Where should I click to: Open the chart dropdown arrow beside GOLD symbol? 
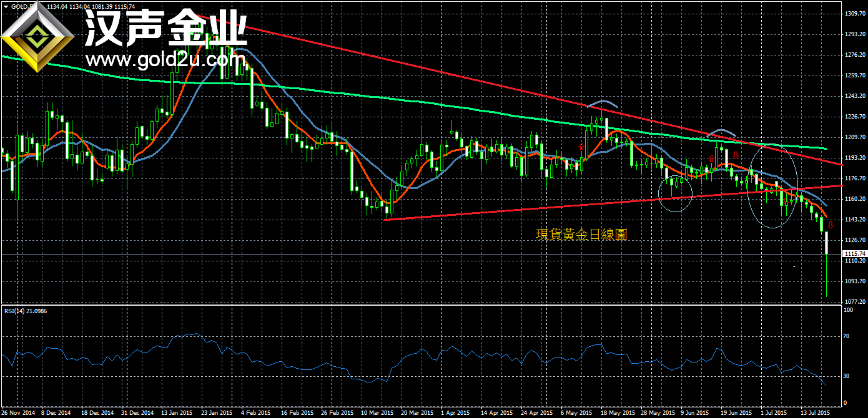point(6,6)
